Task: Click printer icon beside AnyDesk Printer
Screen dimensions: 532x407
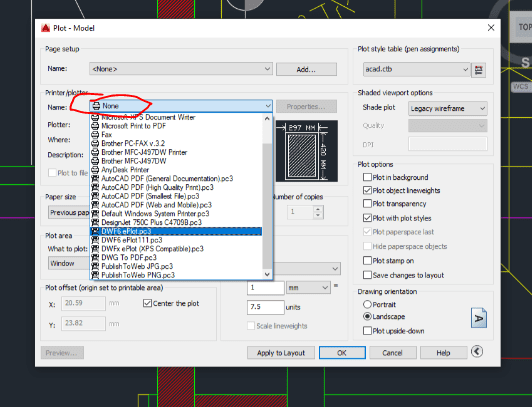Action: [95, 170]
